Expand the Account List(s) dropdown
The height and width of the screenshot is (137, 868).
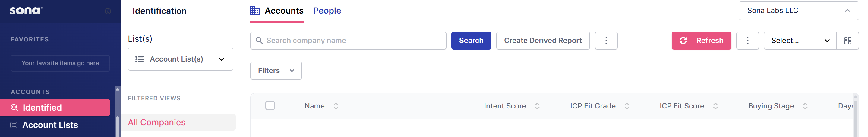(180, 59)
